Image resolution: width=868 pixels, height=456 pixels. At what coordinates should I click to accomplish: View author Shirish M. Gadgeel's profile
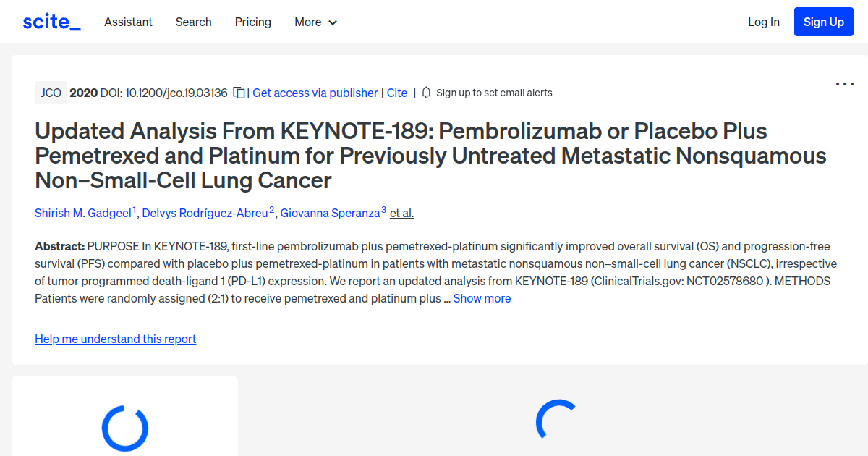[x=83, y=213]
